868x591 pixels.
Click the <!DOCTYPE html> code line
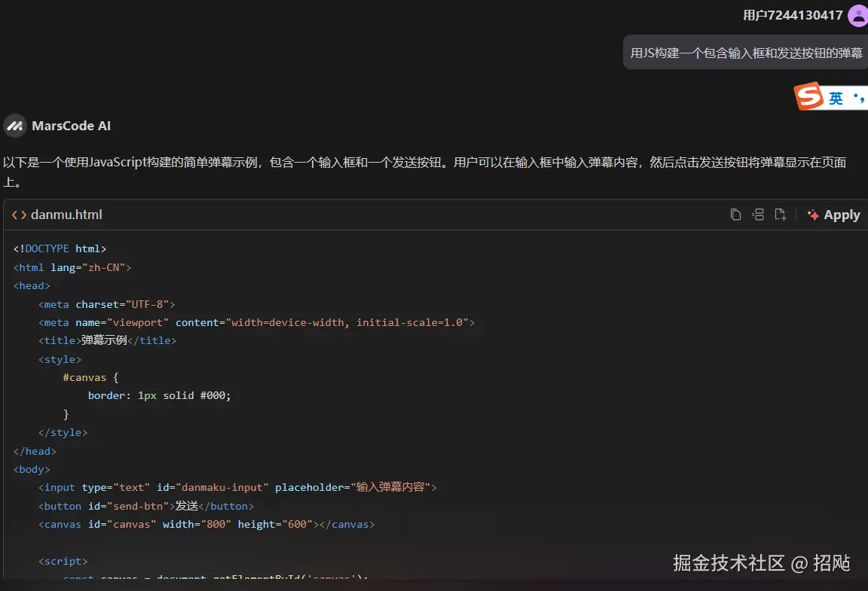click(60, 249)
